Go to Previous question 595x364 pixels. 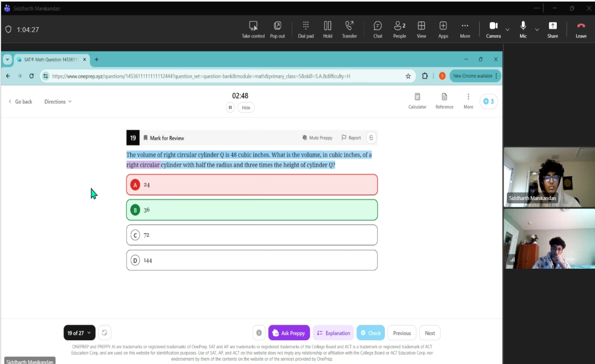402,333
